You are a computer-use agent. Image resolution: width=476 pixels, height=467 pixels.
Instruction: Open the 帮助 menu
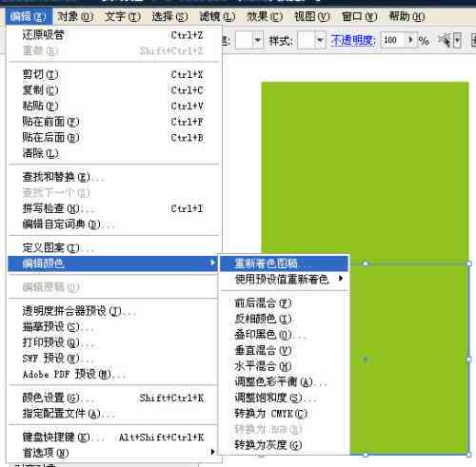(x=407, y=16)
